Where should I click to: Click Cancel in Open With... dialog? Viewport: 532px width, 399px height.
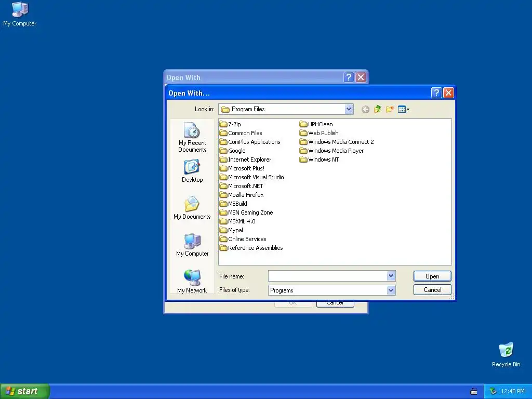click(432, 290)
